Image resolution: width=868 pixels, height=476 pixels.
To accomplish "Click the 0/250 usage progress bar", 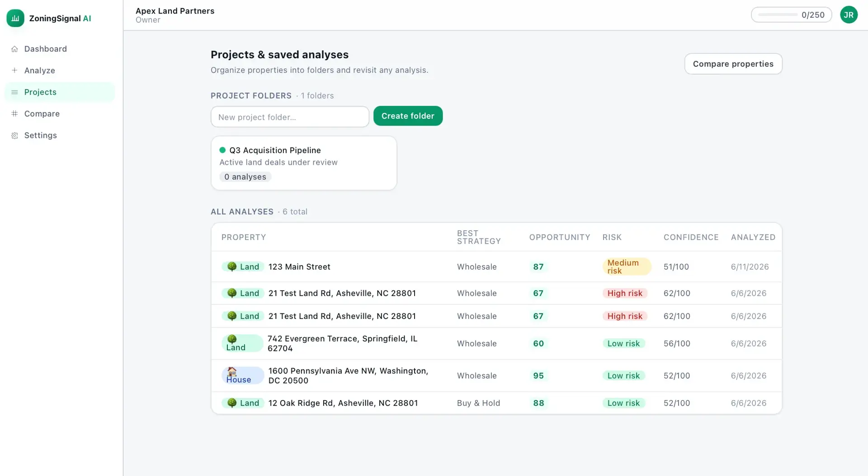I will coord(778,15).
